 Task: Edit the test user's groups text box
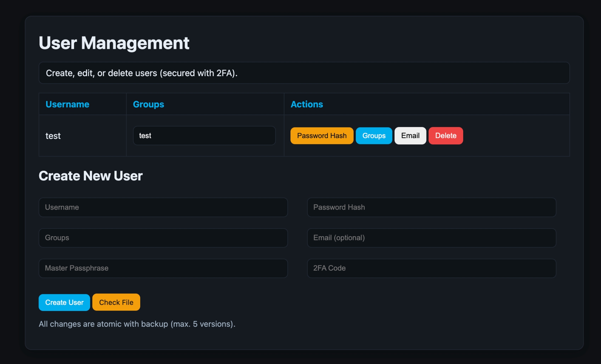pyautogui.click(x=204, y=136)
